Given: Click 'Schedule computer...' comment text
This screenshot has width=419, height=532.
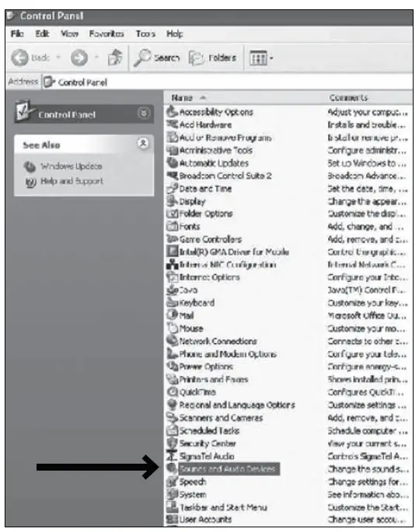Looking at the screenshot, I should pos(368,430).
